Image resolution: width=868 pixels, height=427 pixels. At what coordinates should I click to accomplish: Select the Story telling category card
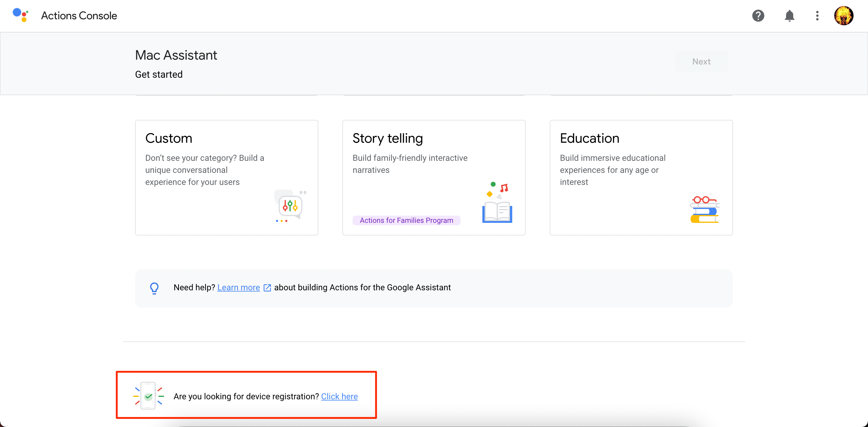tap(434, 177)
